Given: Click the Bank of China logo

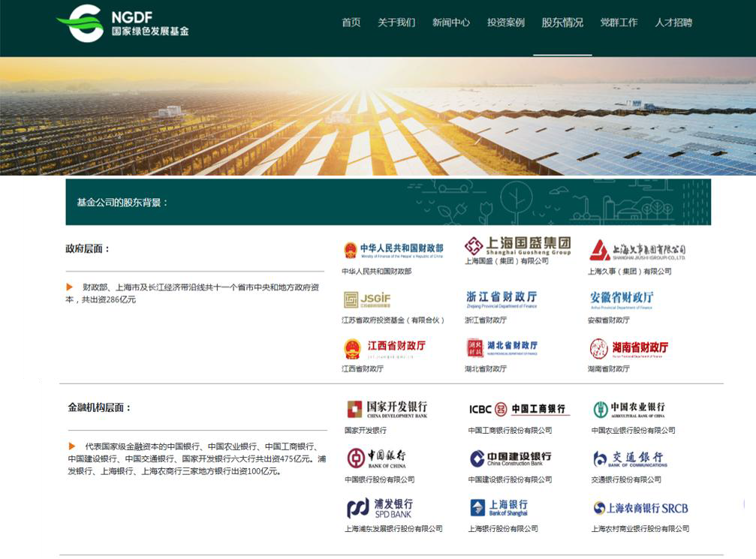Looking at the screenshot, I should pos(377,458).
